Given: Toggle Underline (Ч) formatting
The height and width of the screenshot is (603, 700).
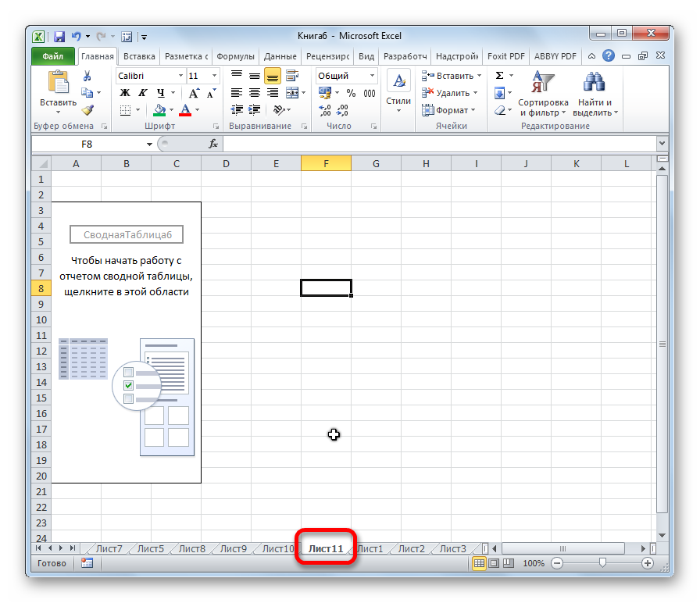Looking at the screenshot, I should pos(161,93).
